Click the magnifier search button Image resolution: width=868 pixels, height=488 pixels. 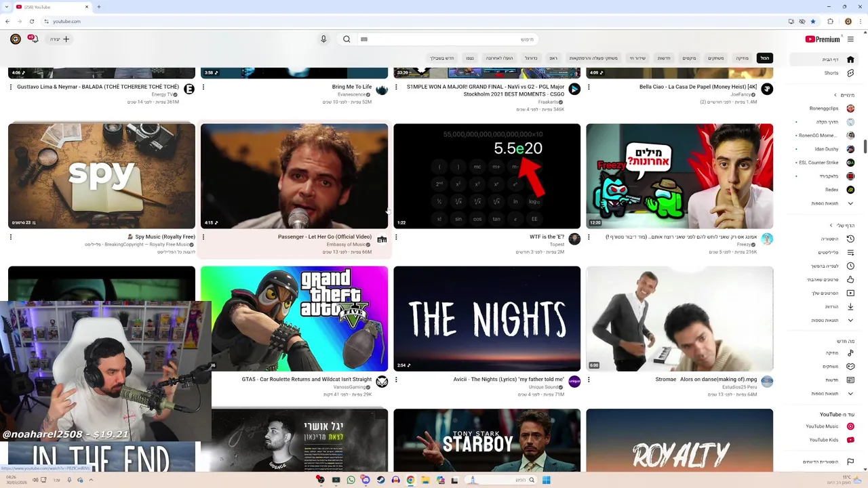click(347, 39)
